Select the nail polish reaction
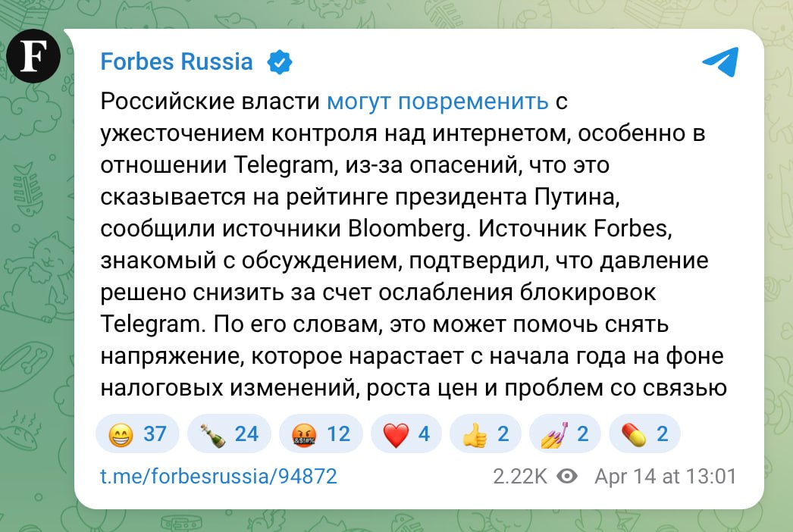This screenshot has height=532, width=793. click(x=565, y=433)
